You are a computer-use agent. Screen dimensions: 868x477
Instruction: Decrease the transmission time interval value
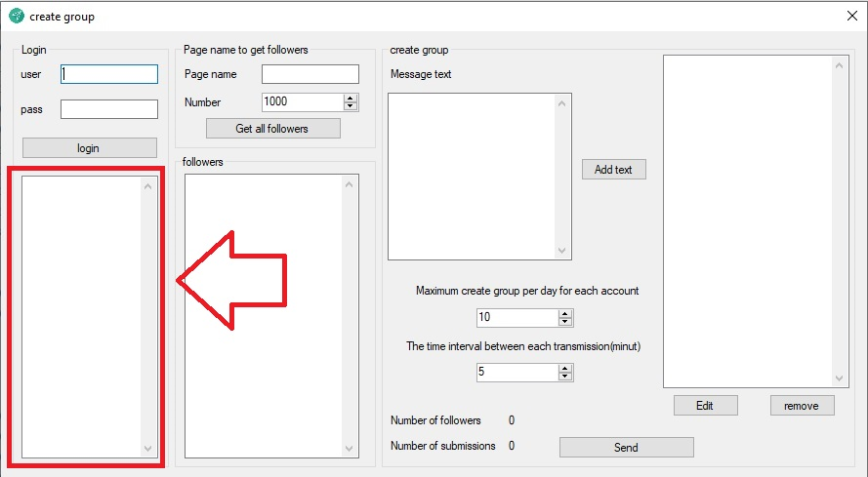click(565, 377)
